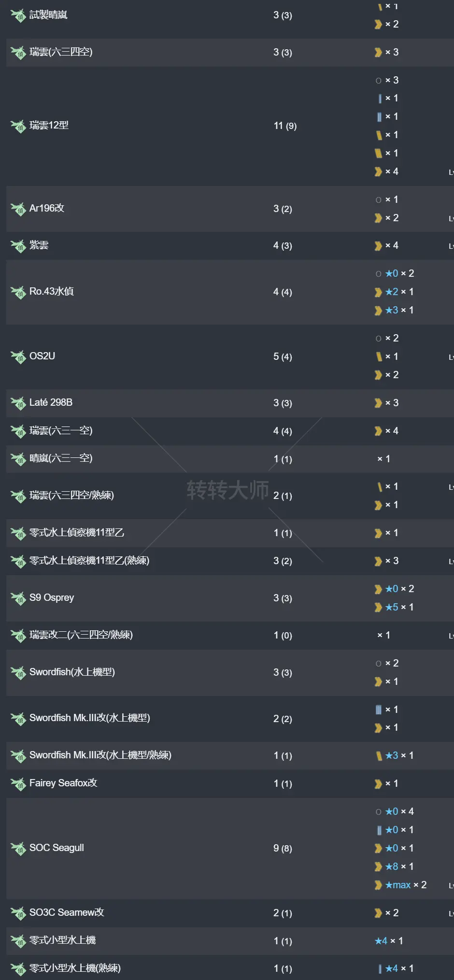Click the OS2U seaplane icon
454x980 pixels.
coord(18,356)
